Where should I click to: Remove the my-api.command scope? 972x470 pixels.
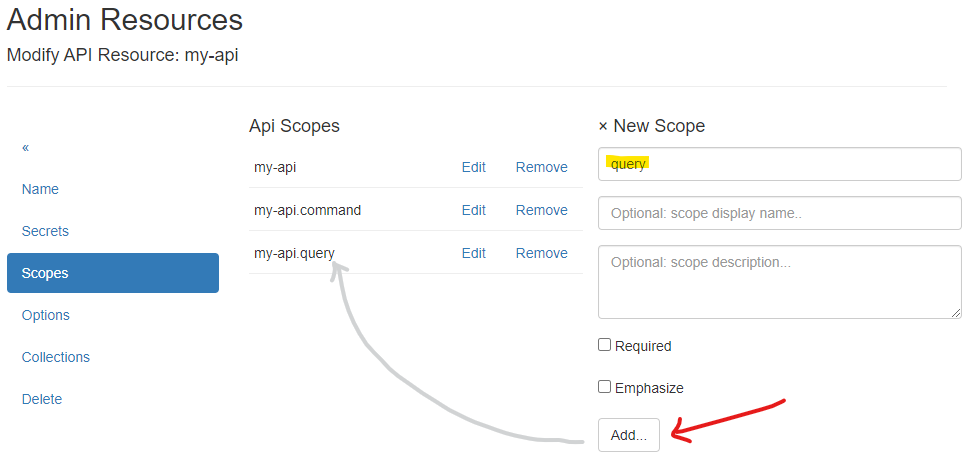[541, 210]
